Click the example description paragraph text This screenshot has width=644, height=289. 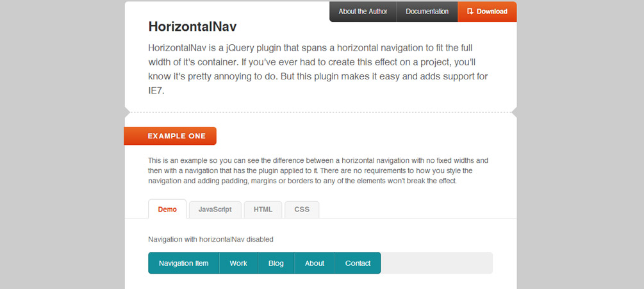tap(318, 170)
